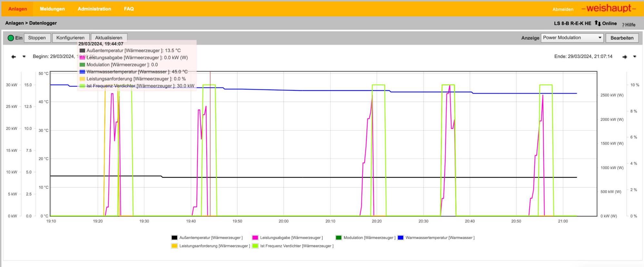Viewport: 644px width, 267px height.
Task: Open Konfigurieren settings
Action: [x=70, y=38]
